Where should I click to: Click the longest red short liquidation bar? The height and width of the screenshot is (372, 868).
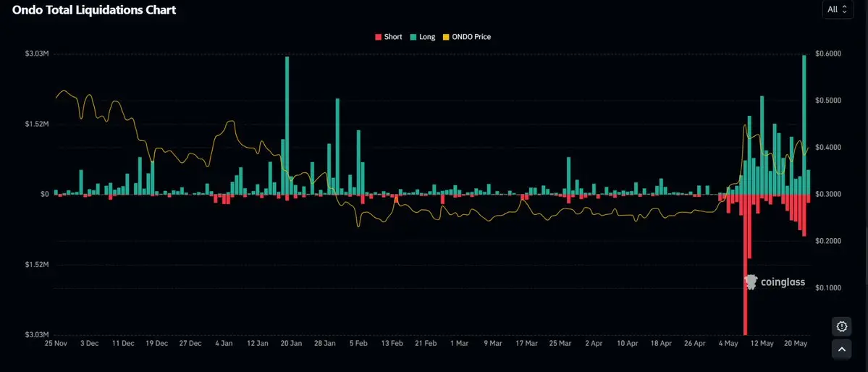tap(745, 265)
